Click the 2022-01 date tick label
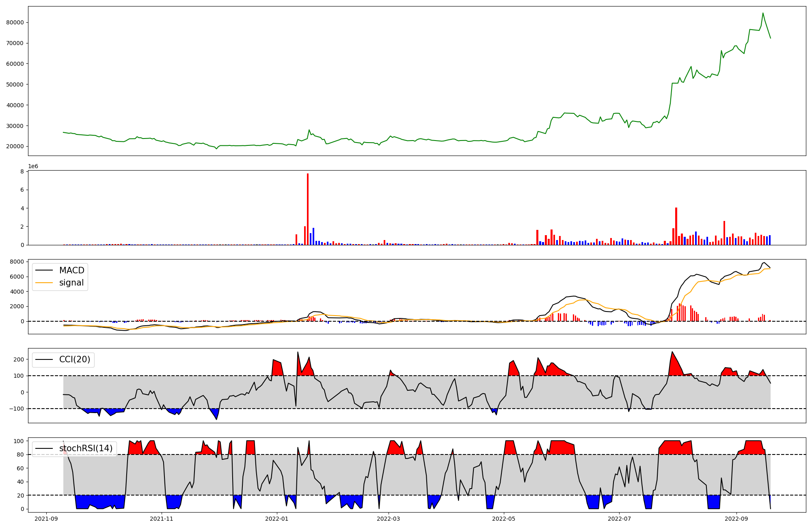This screenshot has height=528, width=812. 277,518
